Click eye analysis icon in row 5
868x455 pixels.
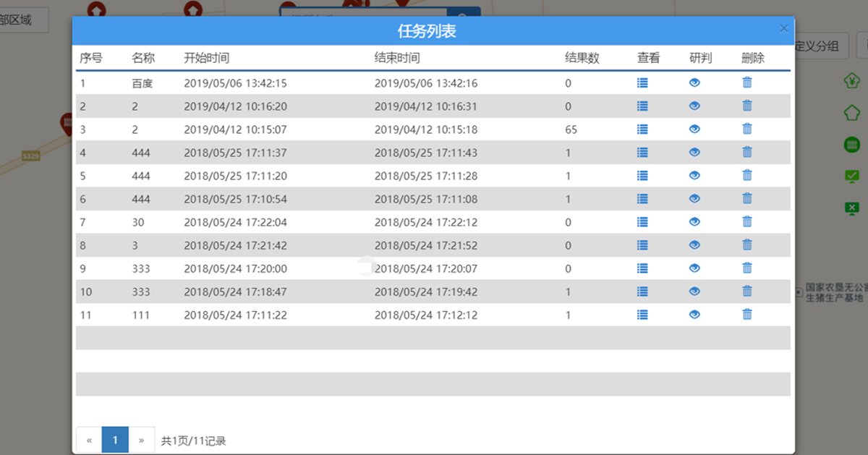click(x=694, y=175)
